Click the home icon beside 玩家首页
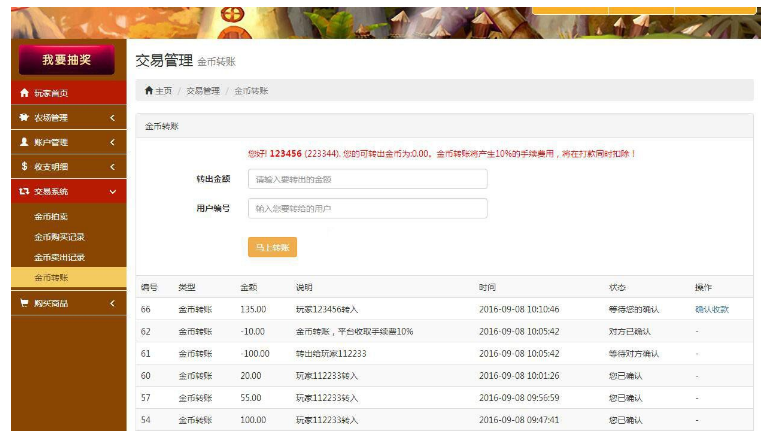Image resolution: width=768 pixels, height=431 pixels. [24, 93]
